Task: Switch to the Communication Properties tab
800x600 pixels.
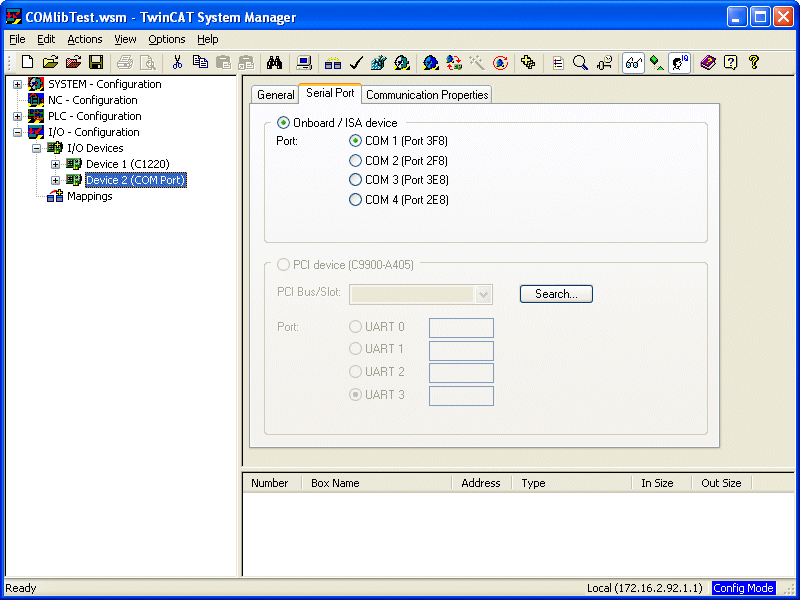Action: [x=427, y=95]
